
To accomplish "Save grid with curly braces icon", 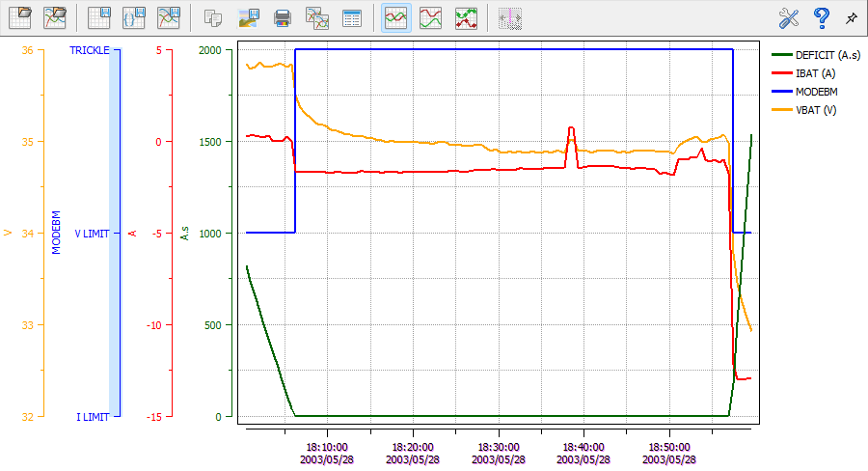I will [x=134, y=17].
